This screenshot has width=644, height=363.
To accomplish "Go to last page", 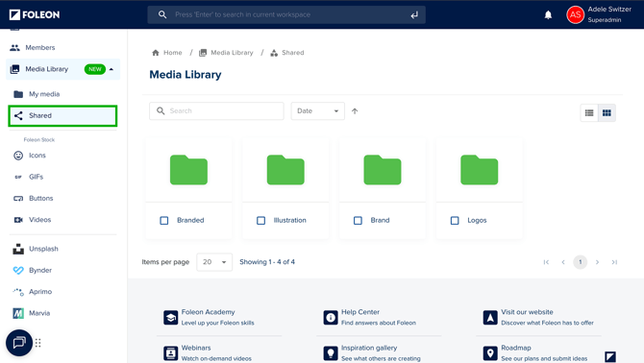I will (x=614, y=262).
